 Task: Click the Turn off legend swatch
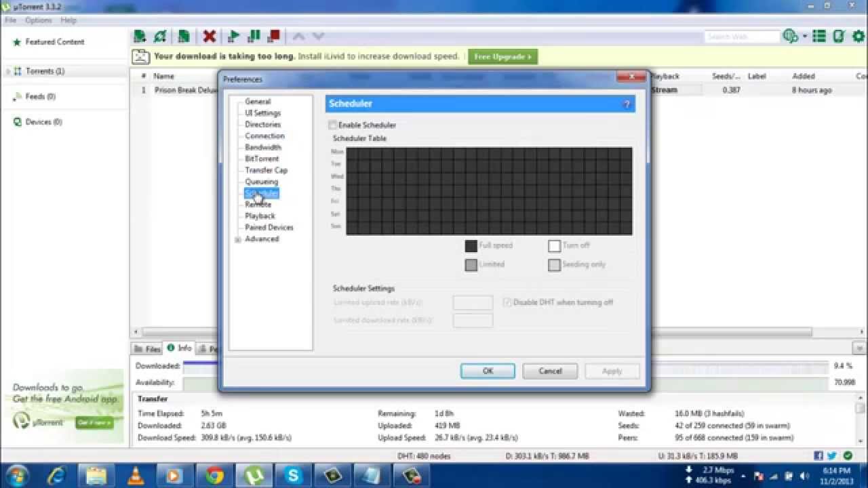[x=554, y=246]
